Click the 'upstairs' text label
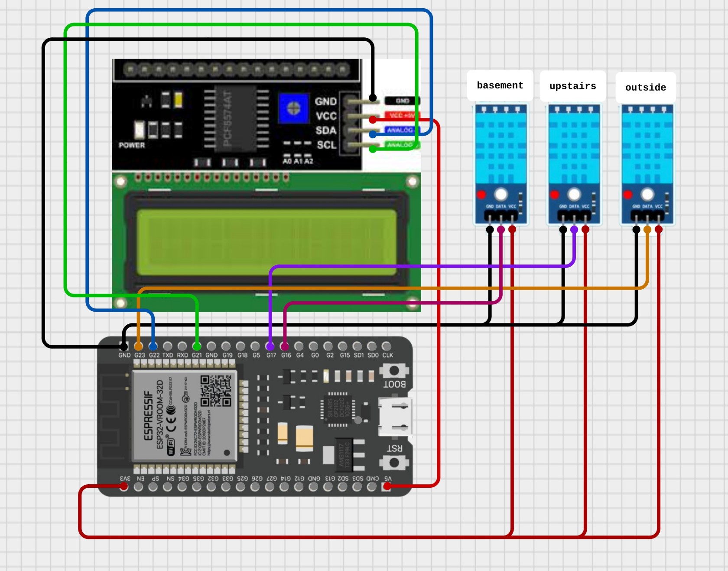The height and width of the screenshot is (571, 728). point(573,86)
